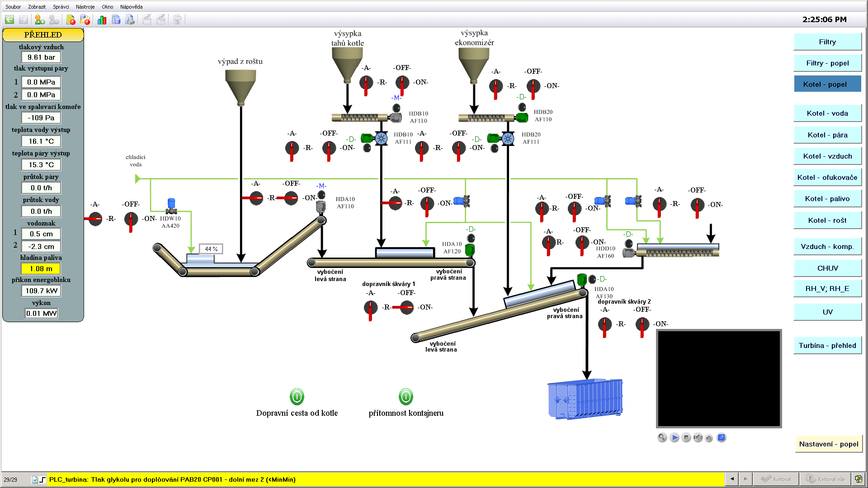Image resolution: width=868 pixels, height=488 pixels.
Task: Click the 44 % level value box
Action: pyautogui.click(x=211, y=249)
